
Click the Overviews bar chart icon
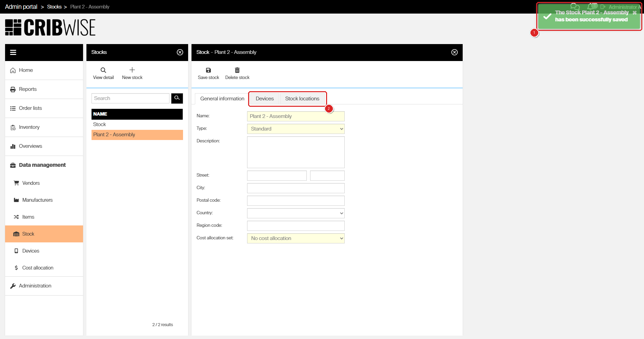13,146
